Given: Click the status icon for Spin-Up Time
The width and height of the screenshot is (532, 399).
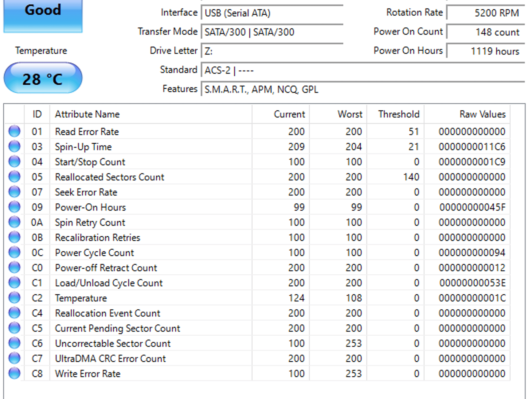Looking at the screenshot, I should [15, 146].
